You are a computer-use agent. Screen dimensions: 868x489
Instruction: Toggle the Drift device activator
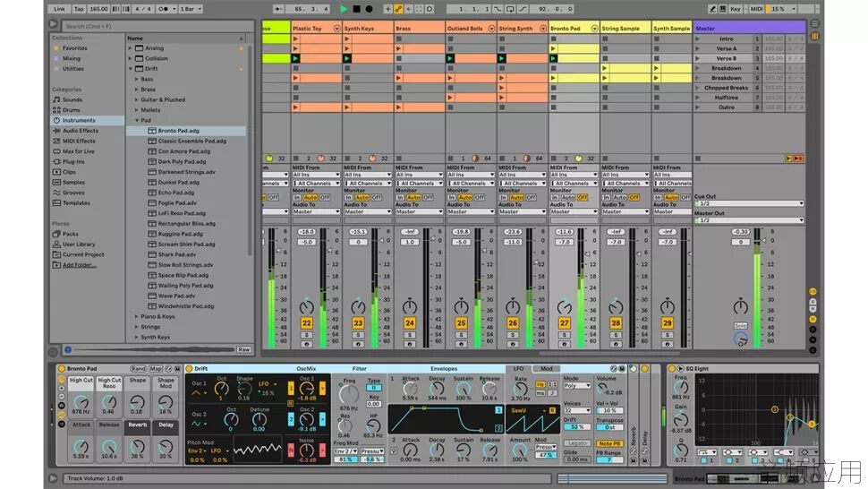pos(190,368)
